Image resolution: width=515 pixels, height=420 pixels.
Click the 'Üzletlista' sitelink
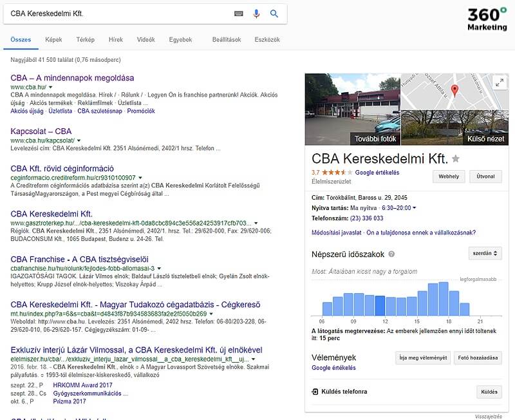[60, 111]
